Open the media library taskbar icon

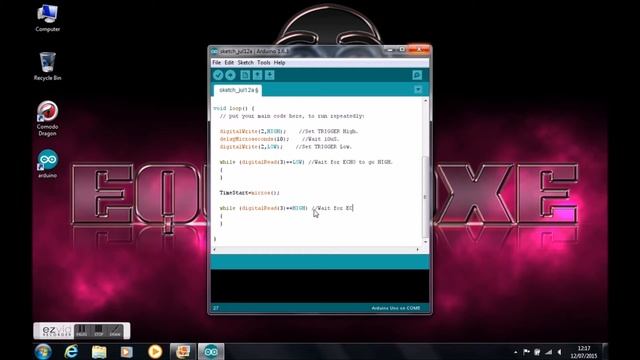[127, 351]
